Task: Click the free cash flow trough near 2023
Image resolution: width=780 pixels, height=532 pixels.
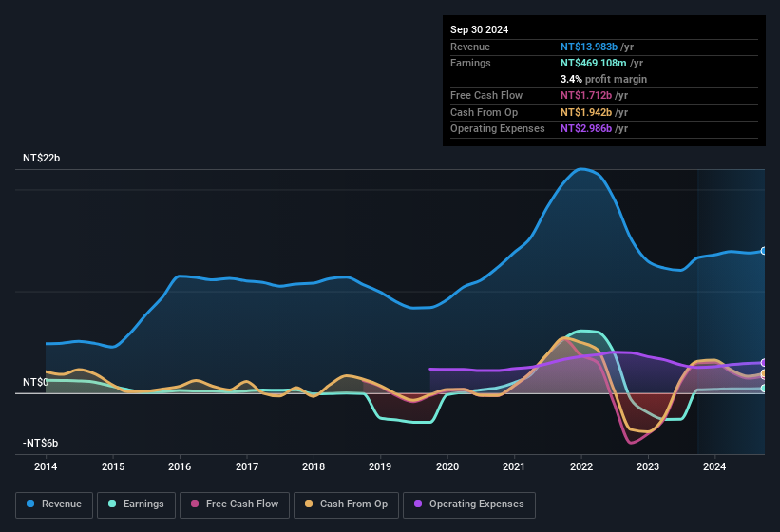Action: tap(631, 442)
